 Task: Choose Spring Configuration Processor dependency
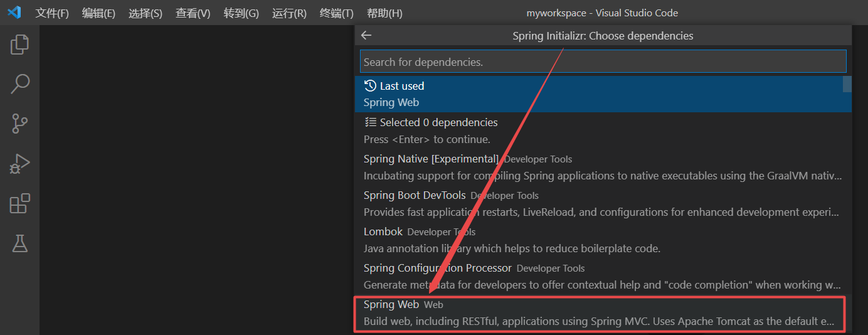click(x=603, y=276)
